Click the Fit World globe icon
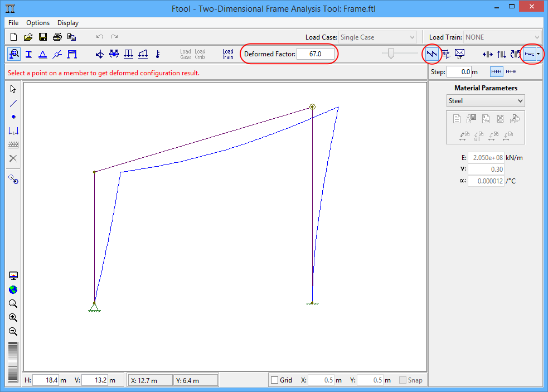The height and width of the screenshot is (392, 548). pos(13,290)
